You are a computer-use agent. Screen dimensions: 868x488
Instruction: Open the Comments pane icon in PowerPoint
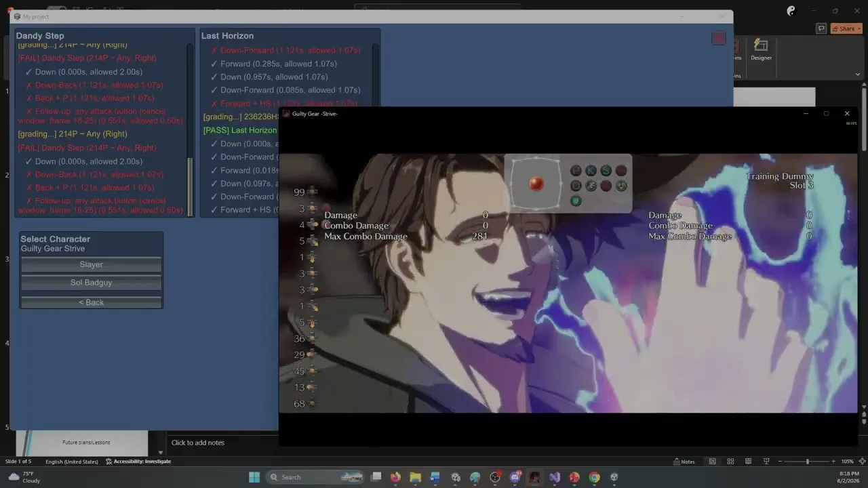click(x=821, y=28)
